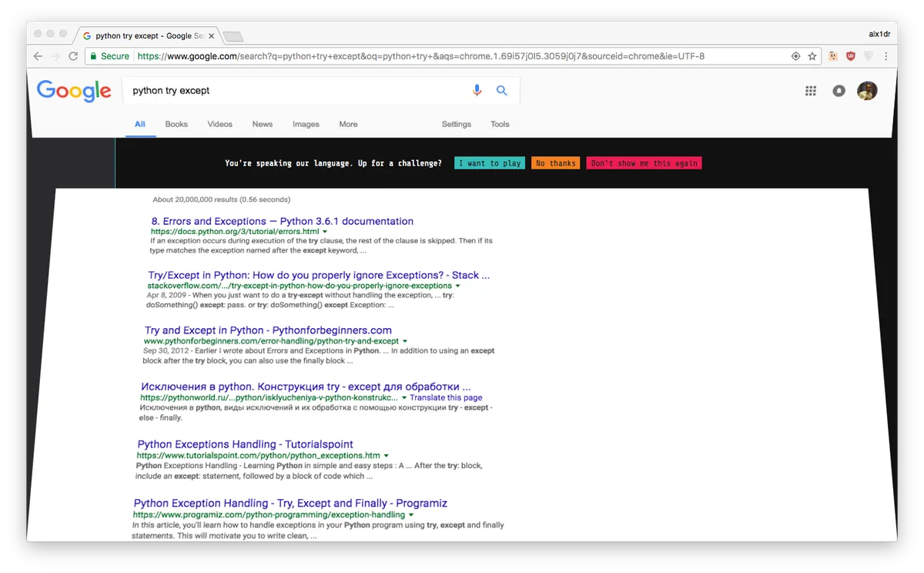Open the Google apps grid
Image resolution: width=924 pixels, height=573 pixels.
click(x=811, y=91)
